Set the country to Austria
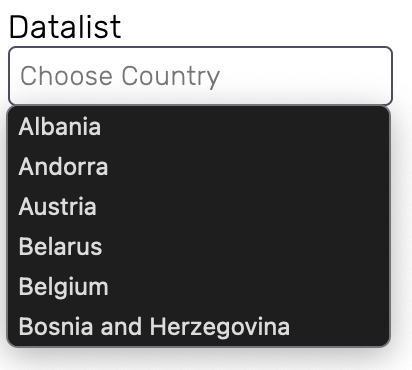Screen dimensions: 412x370 198,207
